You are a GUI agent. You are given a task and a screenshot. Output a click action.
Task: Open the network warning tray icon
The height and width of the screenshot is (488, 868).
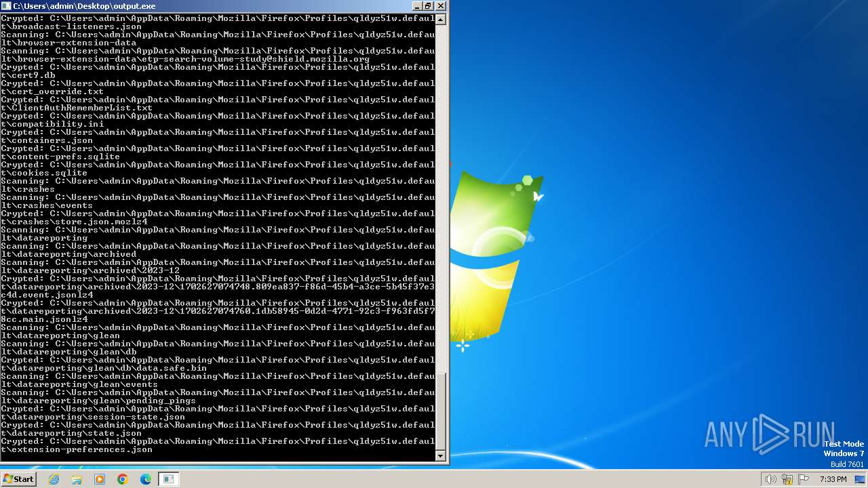tap(787, 479)
